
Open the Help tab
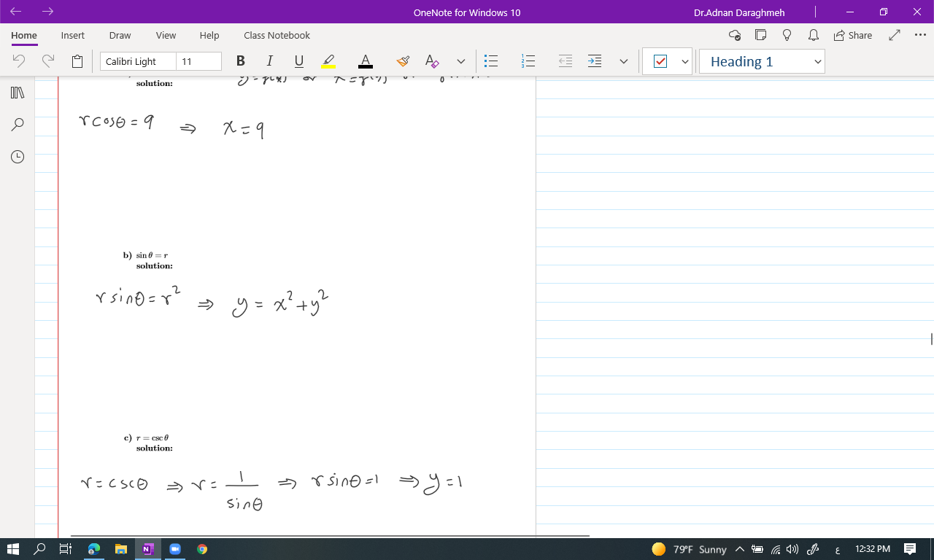coord(209,35)
